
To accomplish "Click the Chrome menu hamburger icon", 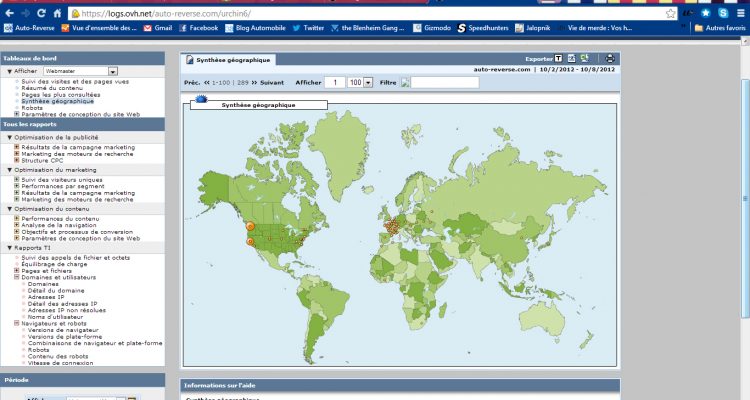I will [739, 13].
